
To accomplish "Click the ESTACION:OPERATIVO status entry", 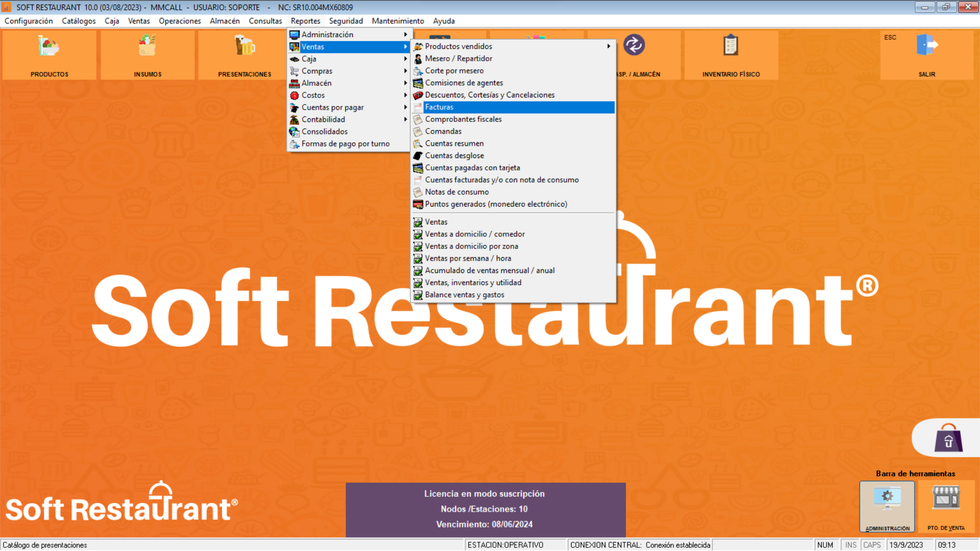I will (505, 545).
